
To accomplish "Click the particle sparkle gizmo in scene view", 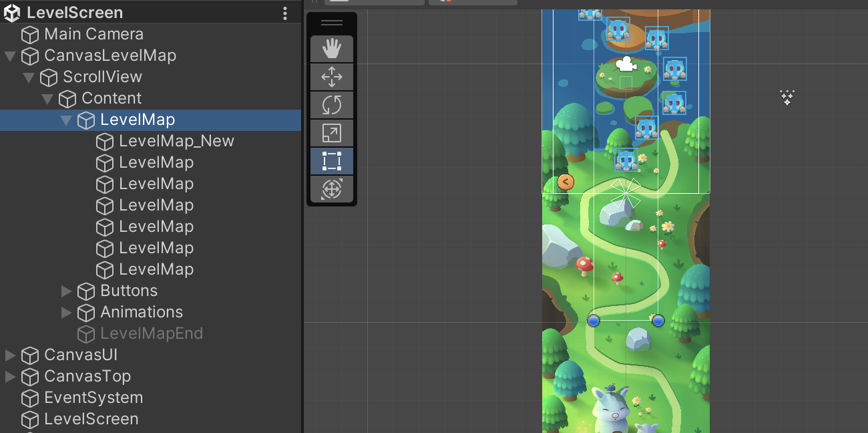I will (787, 98).
